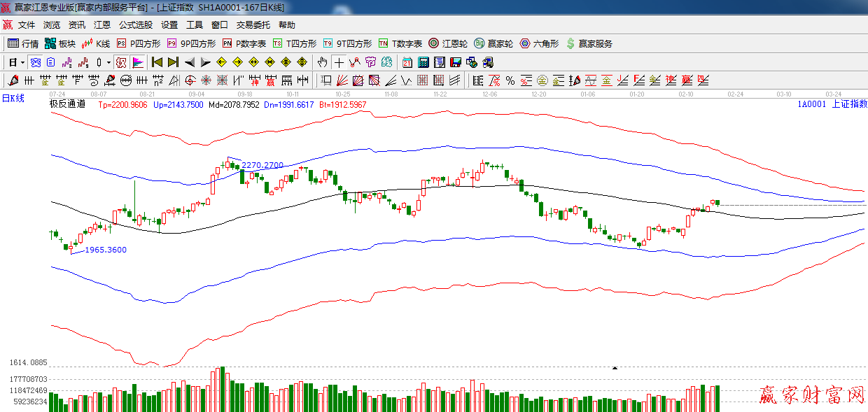Click the 2270.2700 high price label

262,166
